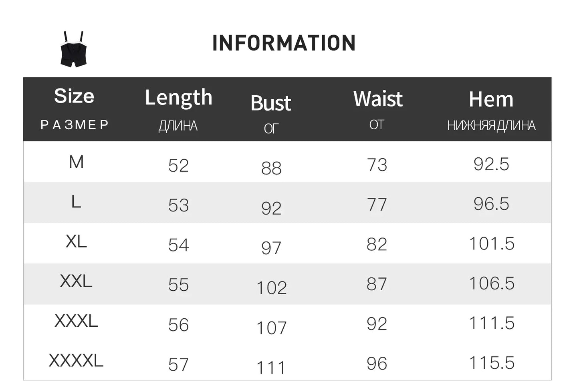Click the XXL size row label
This screenshot has height=392, width=579.
tap(76, 281)
